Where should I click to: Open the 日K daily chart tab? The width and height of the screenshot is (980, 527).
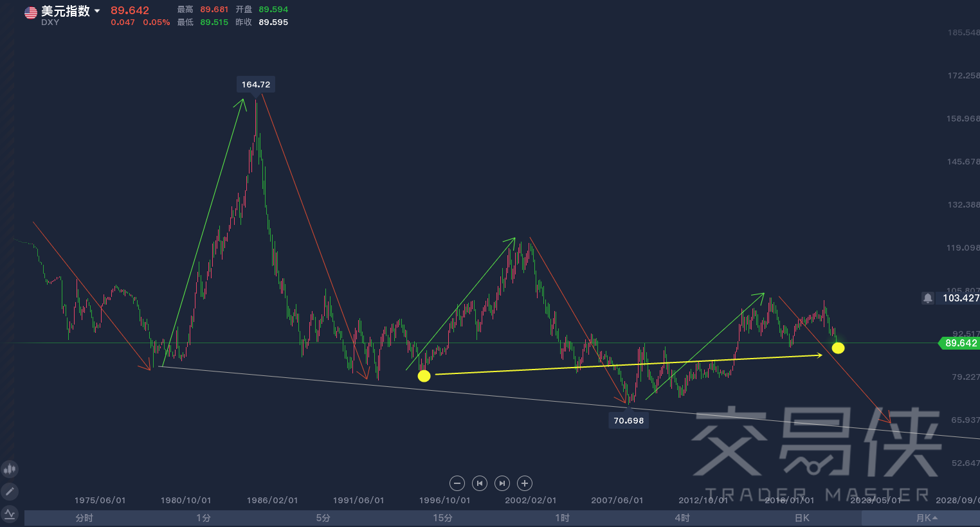(802, 518)
